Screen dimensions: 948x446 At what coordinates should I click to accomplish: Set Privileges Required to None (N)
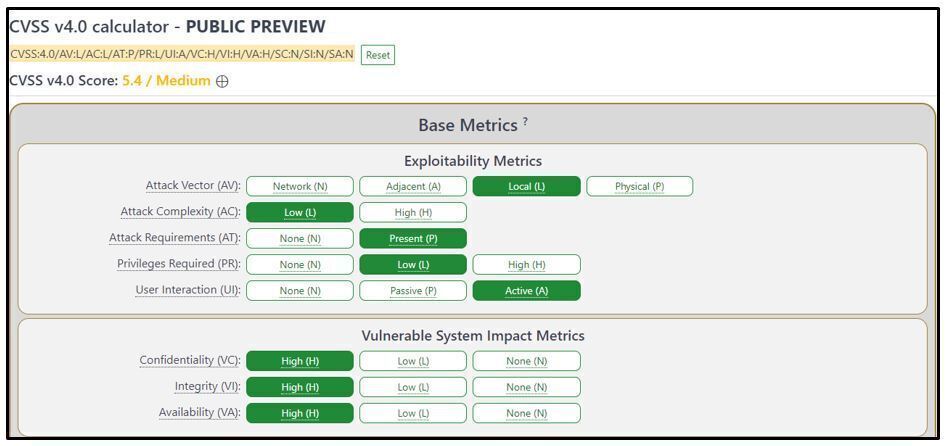(300, 264)
